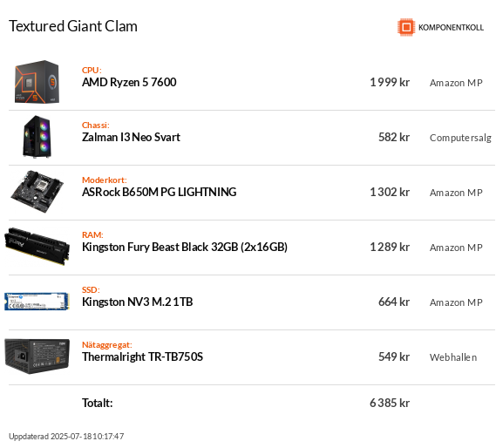Click the Zalman I3 Neo case image
The height and width of the screenshot is (448, 503).
tap(37, 137)
